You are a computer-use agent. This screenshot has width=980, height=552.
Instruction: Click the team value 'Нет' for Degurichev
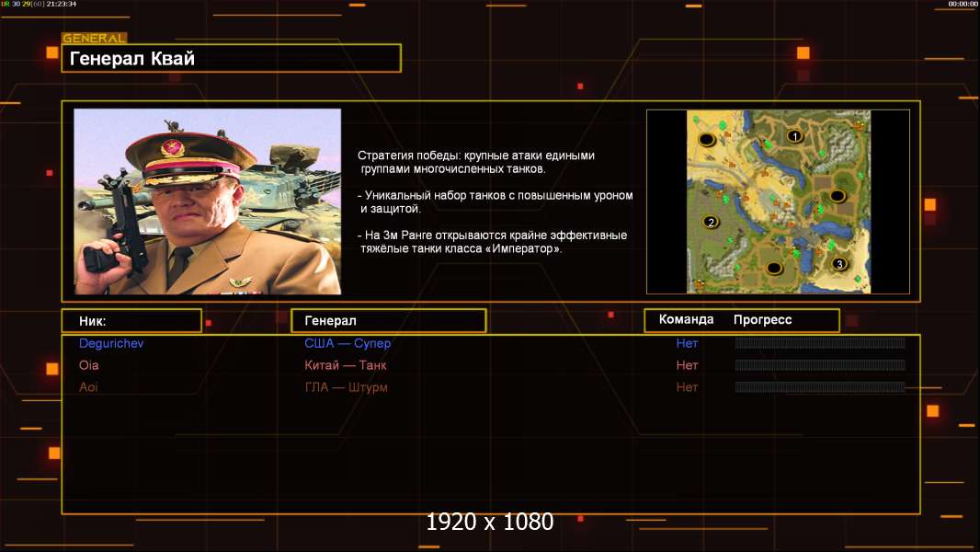[687, 343]
